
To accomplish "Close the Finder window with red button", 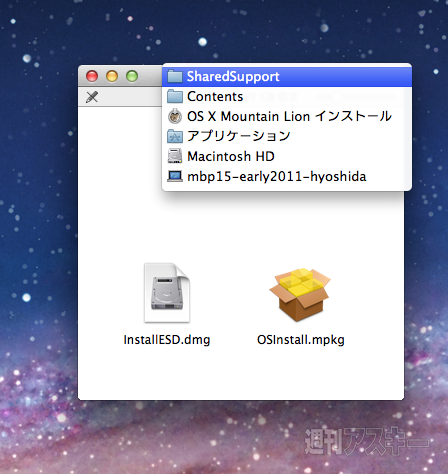I will tap(92, 76).
